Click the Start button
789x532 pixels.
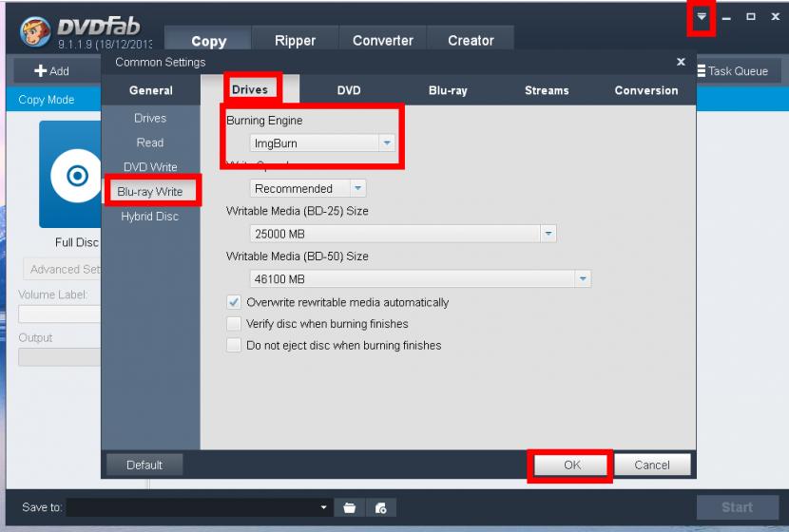coord(737,507)
